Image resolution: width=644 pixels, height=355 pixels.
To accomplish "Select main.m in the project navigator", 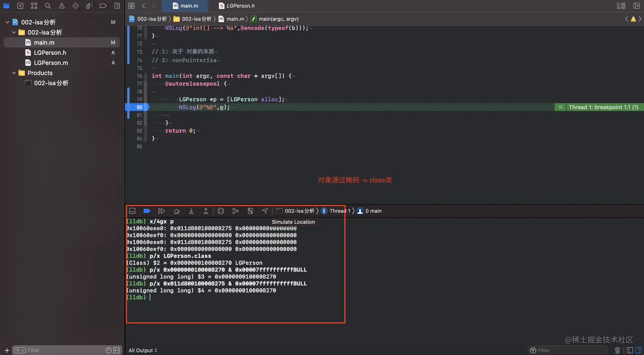I will coord(62,43).
